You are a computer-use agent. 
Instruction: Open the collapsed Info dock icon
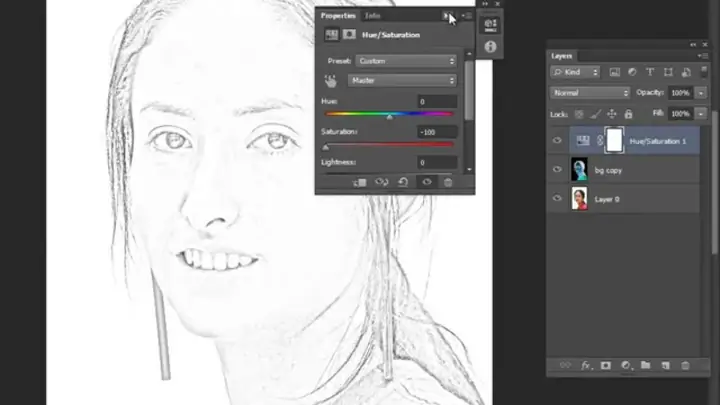point(490,46)
